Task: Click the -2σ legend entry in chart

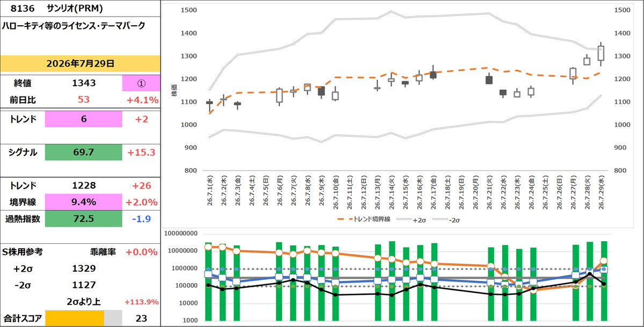Action: 446,220
